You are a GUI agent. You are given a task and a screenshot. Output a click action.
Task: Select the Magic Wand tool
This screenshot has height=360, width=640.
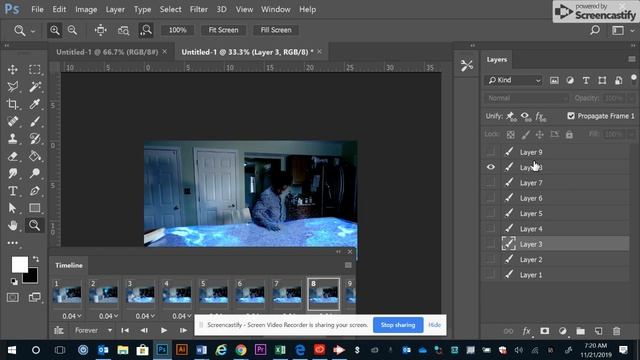[x=34, y=87]
